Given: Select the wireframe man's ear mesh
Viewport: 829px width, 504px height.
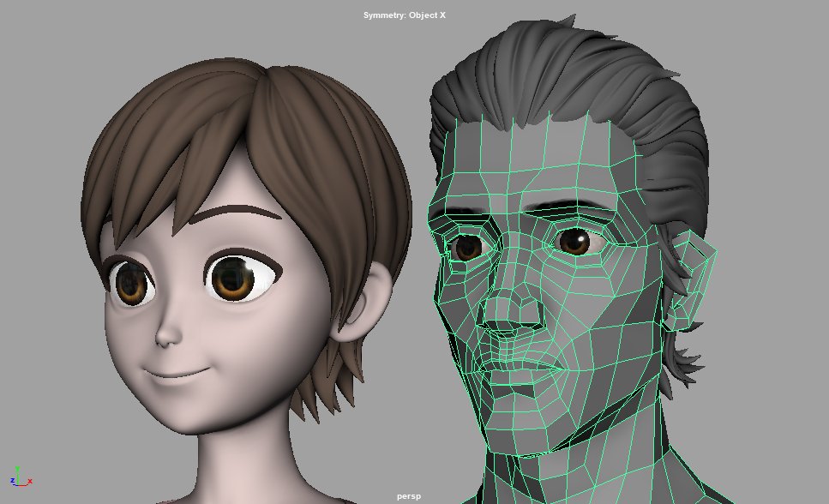Looking at the screenshot, I should pyautogui.click(x=692, y=280).
